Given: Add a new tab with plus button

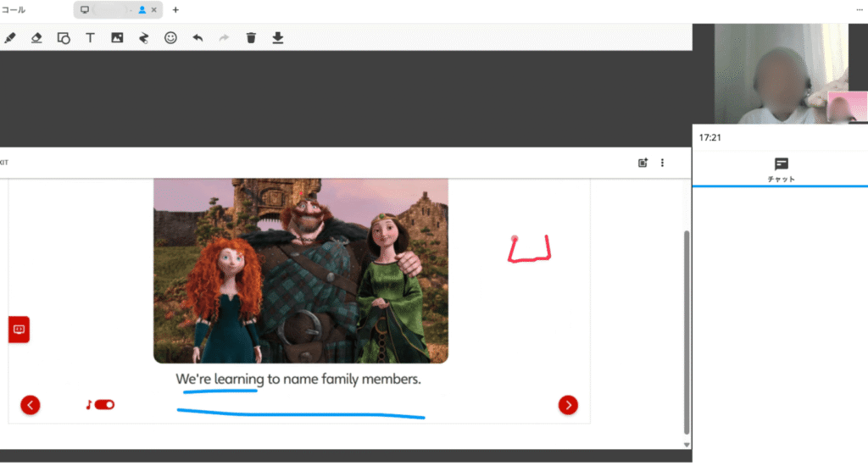Looking at the screenshot, I should point(175,10).
